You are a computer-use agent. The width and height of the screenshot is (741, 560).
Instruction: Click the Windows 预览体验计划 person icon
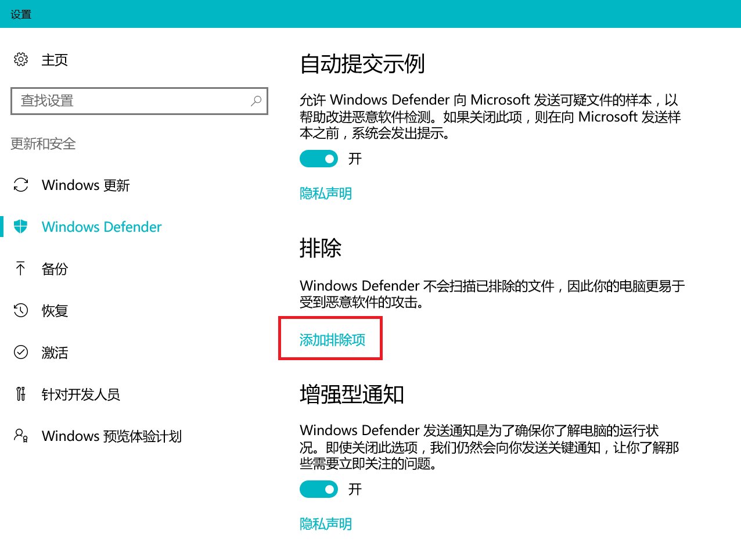(20, 436)
